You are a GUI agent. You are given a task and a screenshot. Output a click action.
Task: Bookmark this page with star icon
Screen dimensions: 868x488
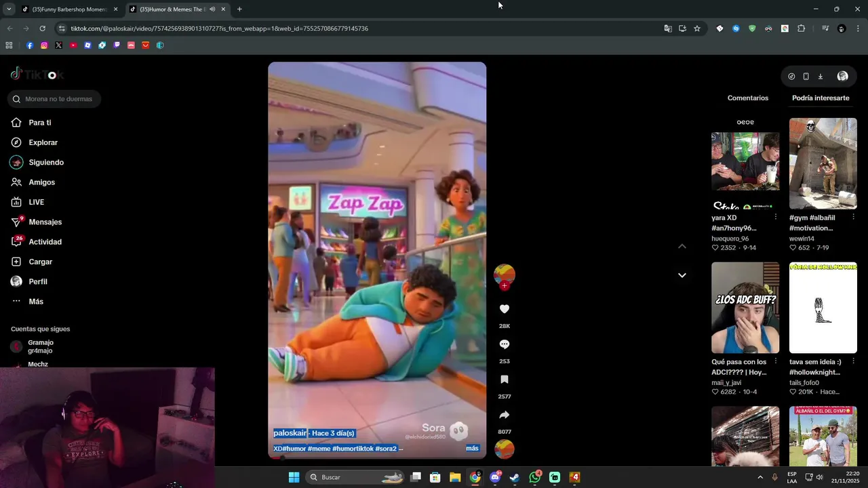point(697,28)
